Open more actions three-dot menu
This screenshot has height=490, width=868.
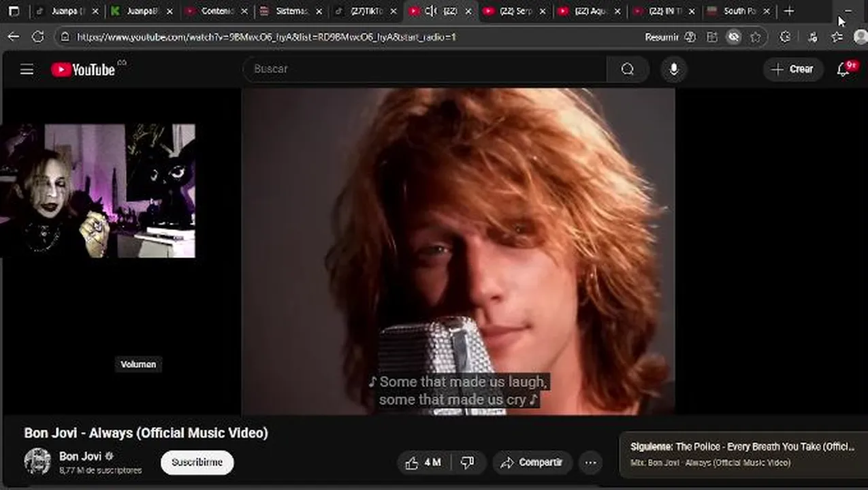tap(590, 463)
